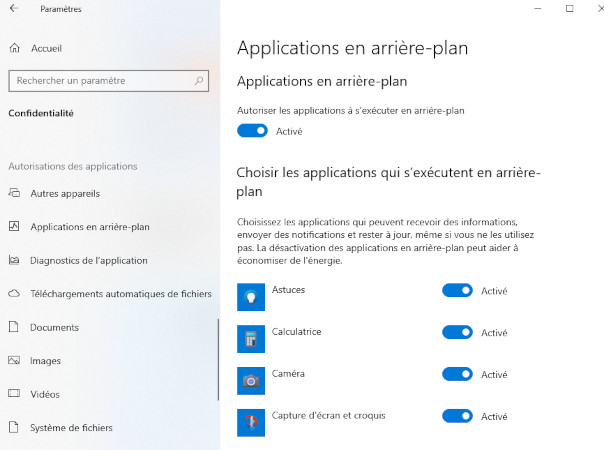
Task: Click the Astuces app name
Action: click(288, 290)
